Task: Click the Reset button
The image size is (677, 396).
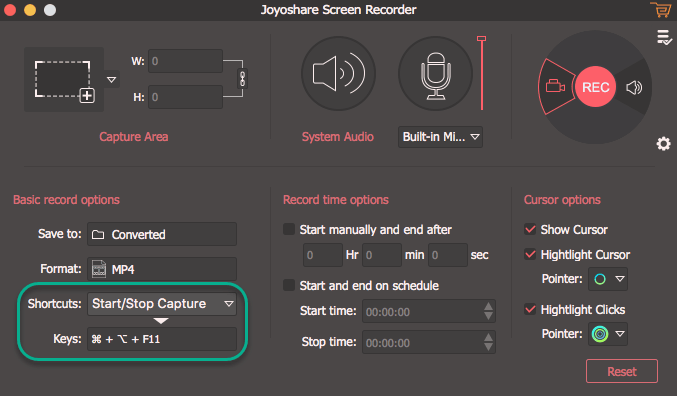Action: pyautogui.click(x=622, y=371)
